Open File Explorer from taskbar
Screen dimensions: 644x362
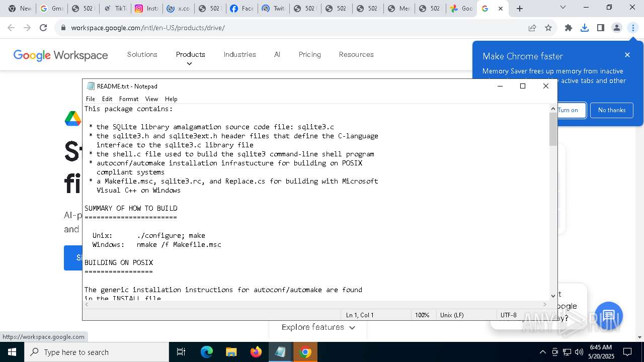pyautogui.click(x=231, y=352)
